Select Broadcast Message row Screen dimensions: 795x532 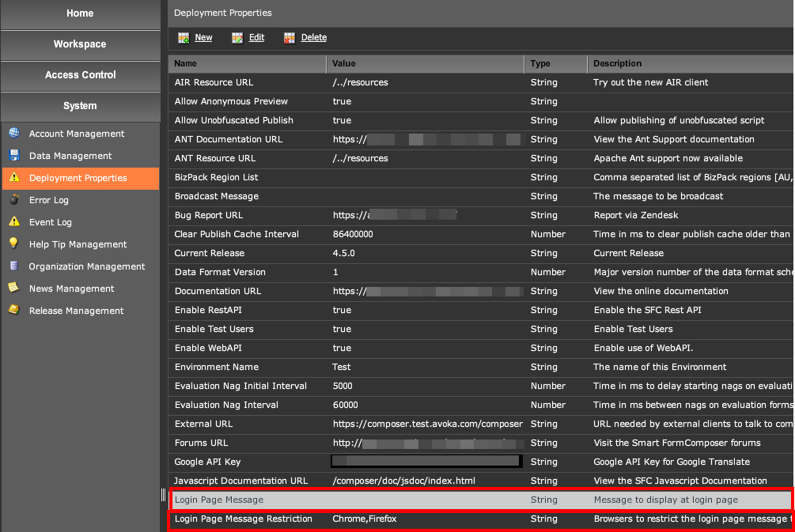[x=481, y=197]
